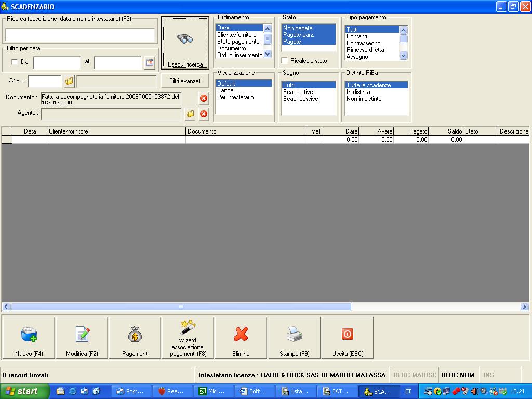Toggle the Ricalcola stato checkbox

(284, 61)
